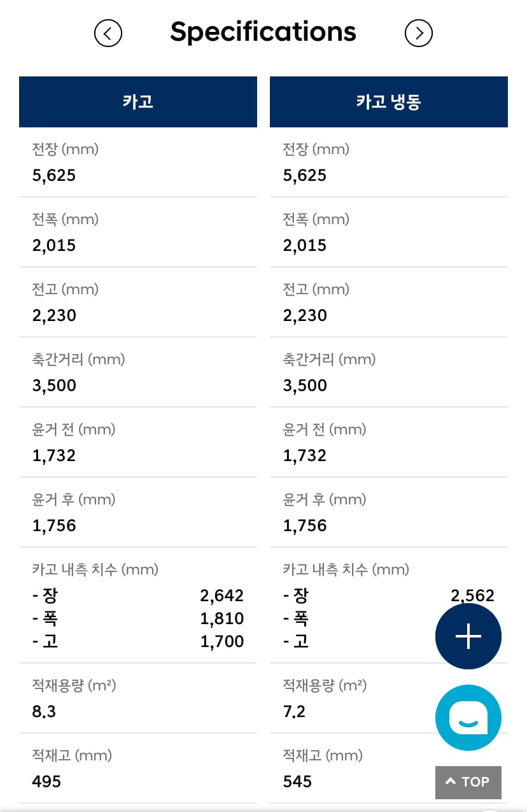Click 카고 전장 value 5,625
527x812 pixels.
(x=54, y=176)
